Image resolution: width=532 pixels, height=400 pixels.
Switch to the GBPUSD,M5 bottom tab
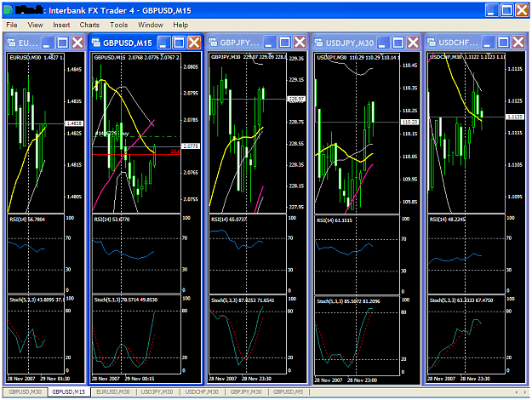(288, 391)
